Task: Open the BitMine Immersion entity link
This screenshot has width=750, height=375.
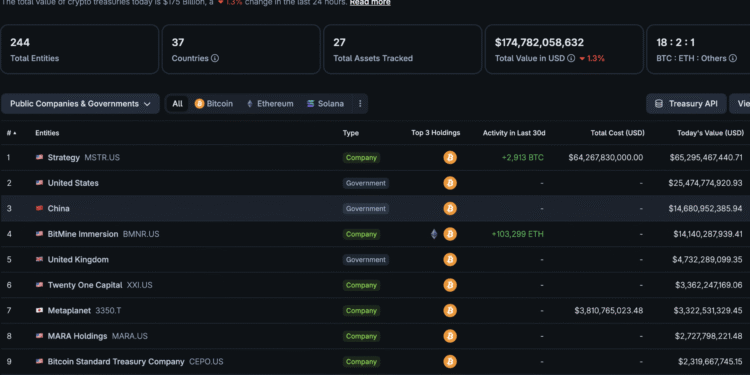Action: pos(83,234)
